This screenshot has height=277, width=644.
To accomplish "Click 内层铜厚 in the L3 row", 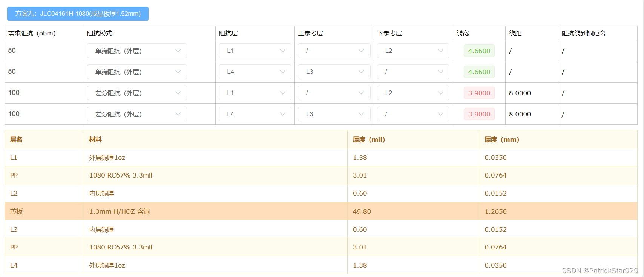I will point(102,230).
